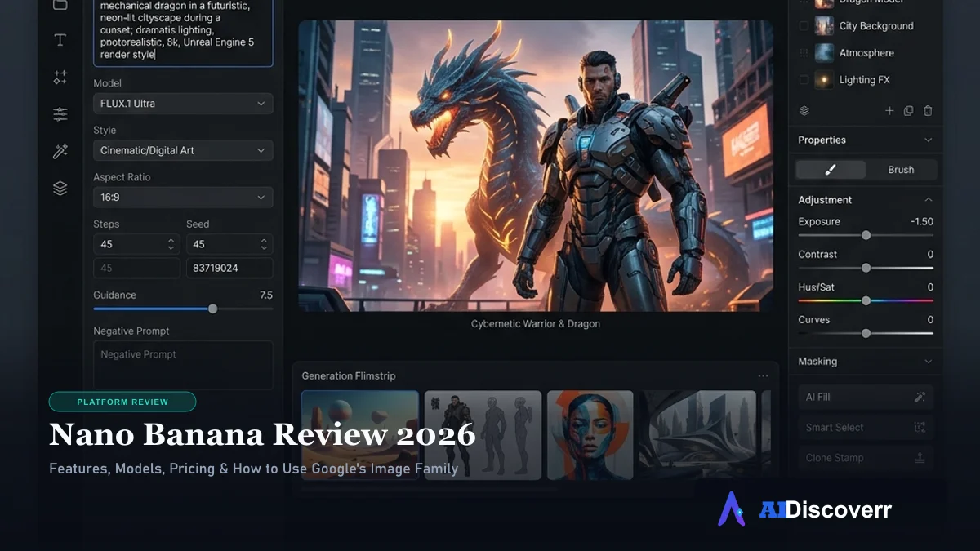Click the PLATFORM REVIEW badge
Image resolution: width=980 pixels, height=551 pixels.
click(x=122, y=402)
